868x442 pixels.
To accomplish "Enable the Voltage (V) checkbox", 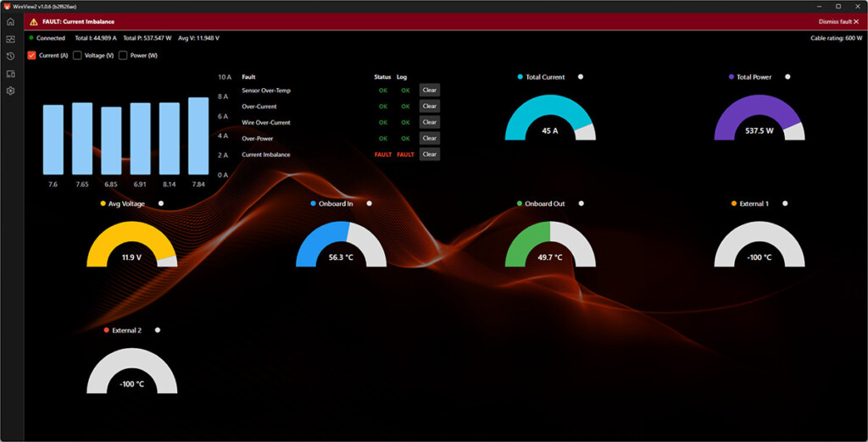I will pos(77,55).
